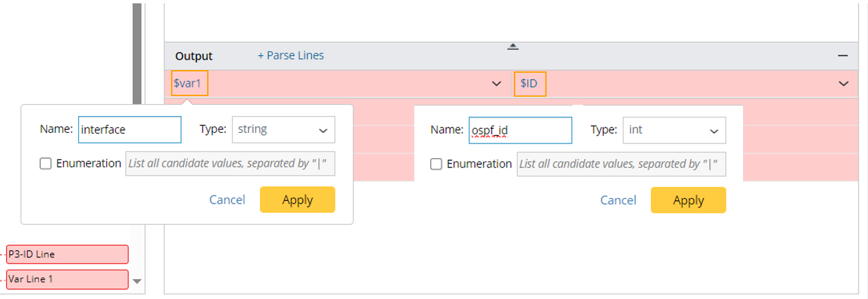868x299 pixels.
Task: Expand the chevron in the $ID row
Action: (843, 83)
